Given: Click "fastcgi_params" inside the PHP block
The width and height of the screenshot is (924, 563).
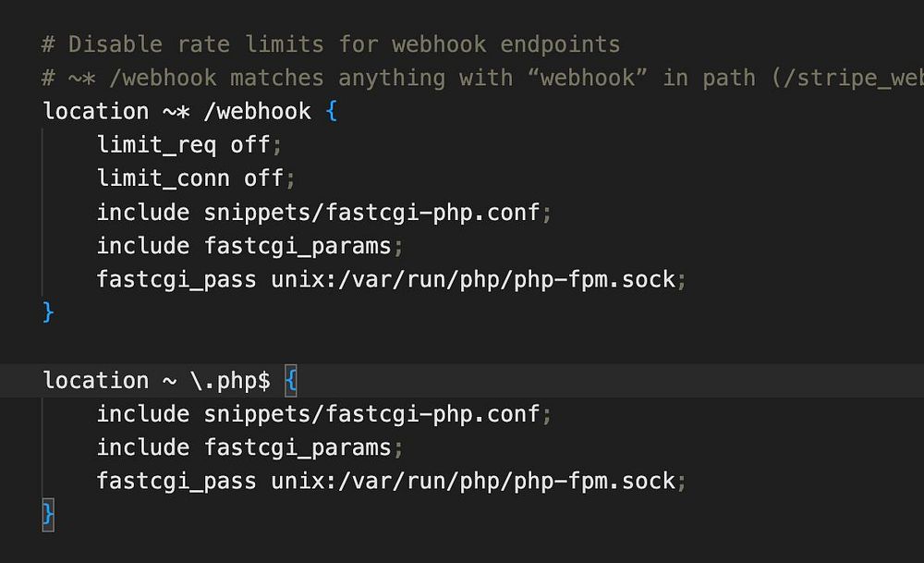Looking at the screenshot, I should click(298, 447).
